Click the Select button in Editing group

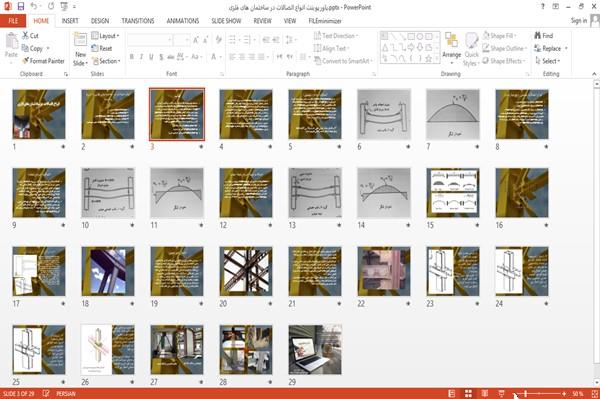(548, 61)
